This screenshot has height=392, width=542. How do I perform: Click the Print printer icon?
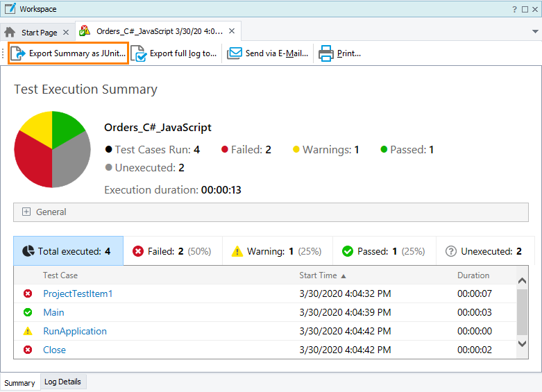tap(326, 53)
